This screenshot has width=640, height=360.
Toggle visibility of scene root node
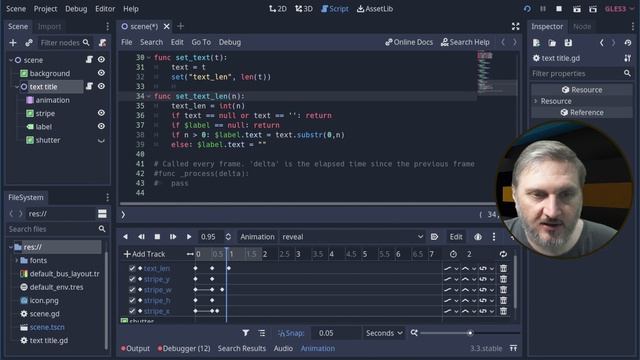pyautogui.click(x=101, y=60)
